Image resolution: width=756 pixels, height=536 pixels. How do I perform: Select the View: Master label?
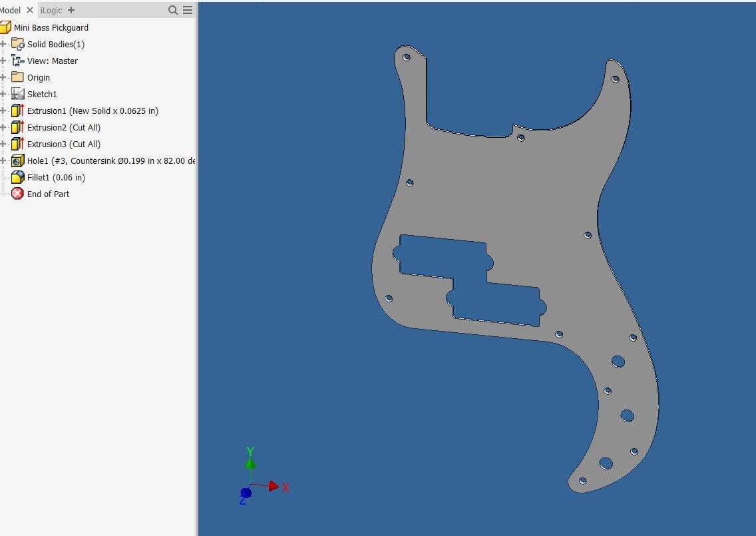coord(53,61)
